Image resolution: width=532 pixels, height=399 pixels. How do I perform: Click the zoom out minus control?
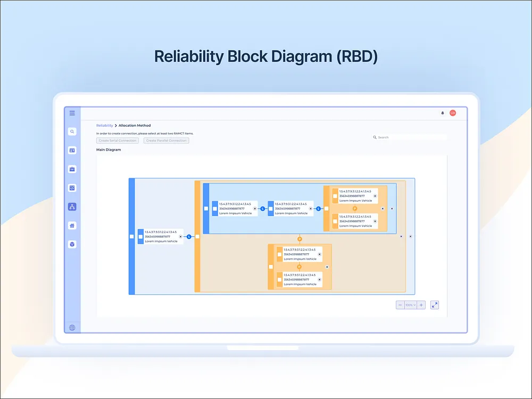[x=400, y=305]
